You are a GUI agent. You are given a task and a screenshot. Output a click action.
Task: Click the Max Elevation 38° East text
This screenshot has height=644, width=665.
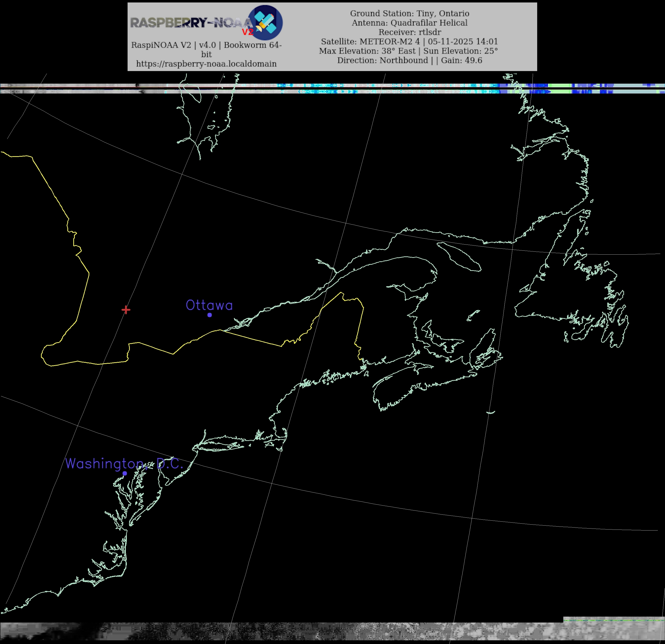(x=367, y=51)
